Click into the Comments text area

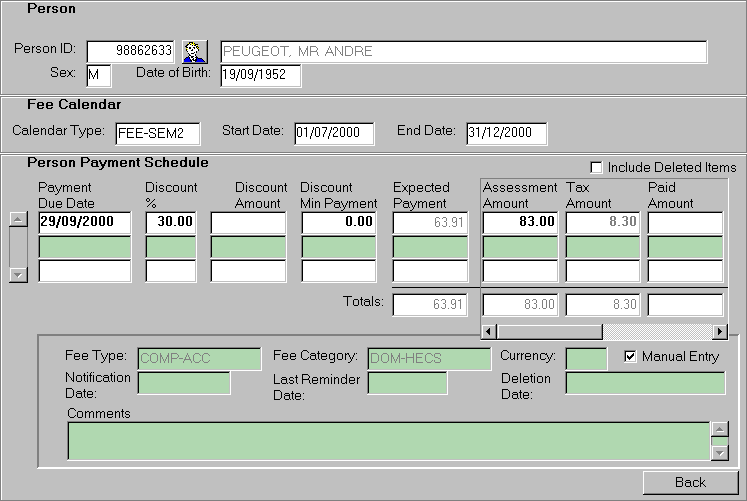388,441
